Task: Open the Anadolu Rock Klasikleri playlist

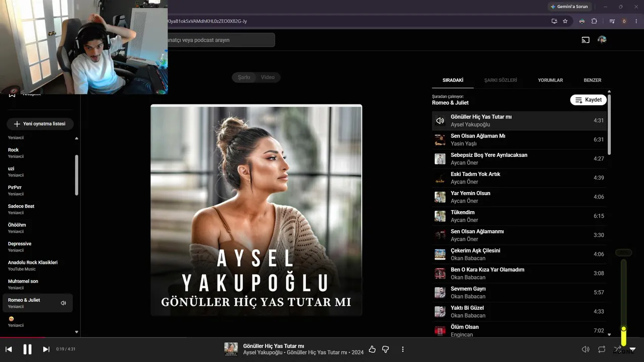Action: [x=38, y=265]
